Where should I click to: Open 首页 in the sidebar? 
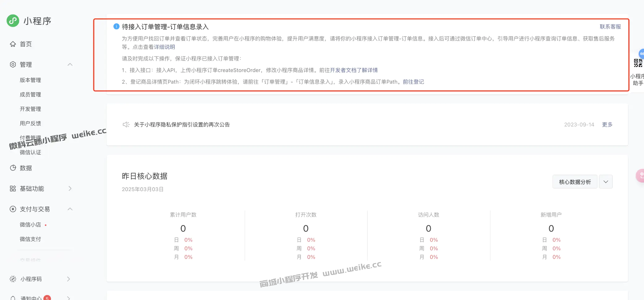26,44
